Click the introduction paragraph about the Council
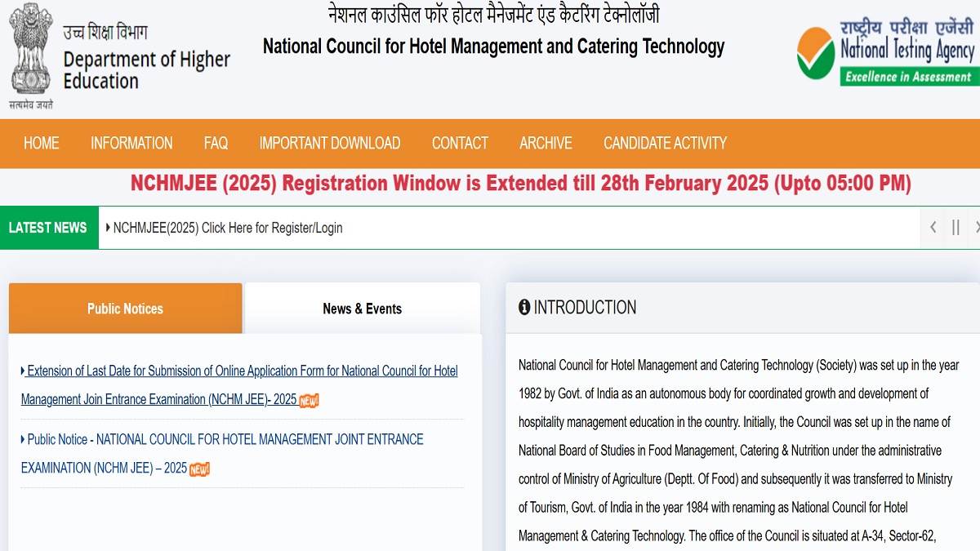The width and height of the screenshot is (980, 551). click(x=739, y=451)
